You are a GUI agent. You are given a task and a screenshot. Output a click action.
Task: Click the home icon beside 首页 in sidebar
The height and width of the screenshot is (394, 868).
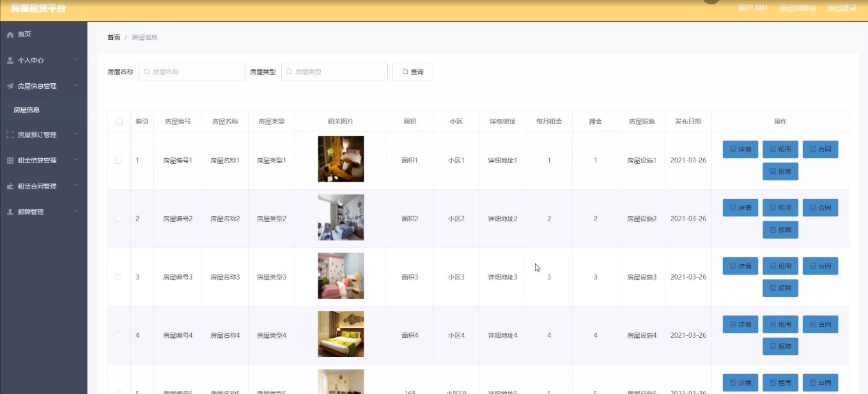[x=10, y=35]
